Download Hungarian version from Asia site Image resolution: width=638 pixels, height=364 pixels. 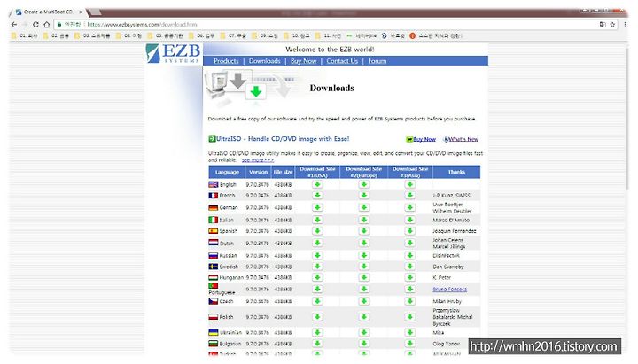click(410, 277)
